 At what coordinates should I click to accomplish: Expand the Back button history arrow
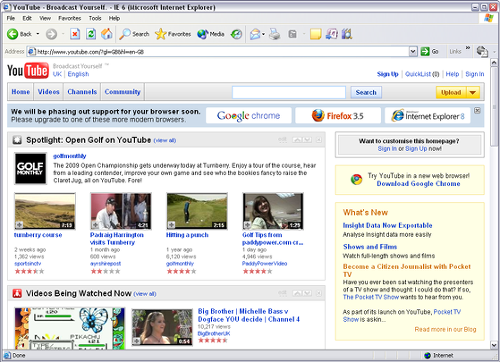38,34
